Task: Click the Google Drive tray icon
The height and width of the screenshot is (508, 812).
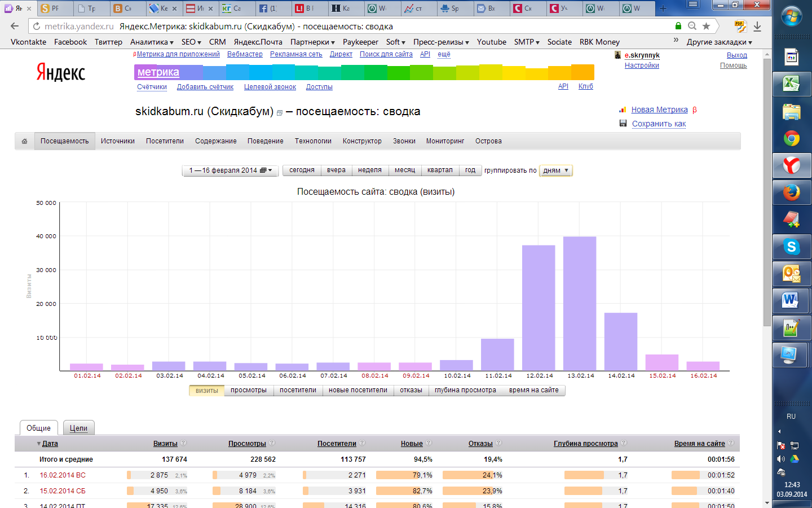Action: coord(795,459)
